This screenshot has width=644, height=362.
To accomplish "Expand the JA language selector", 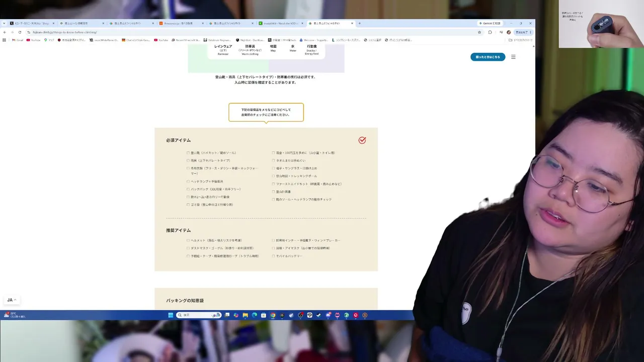I will point(12,300).
